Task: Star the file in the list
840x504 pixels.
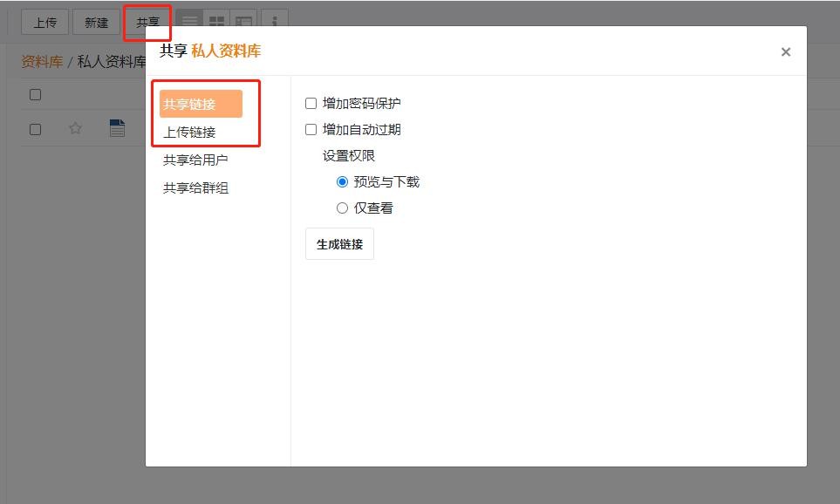Action: click(76, 129)
